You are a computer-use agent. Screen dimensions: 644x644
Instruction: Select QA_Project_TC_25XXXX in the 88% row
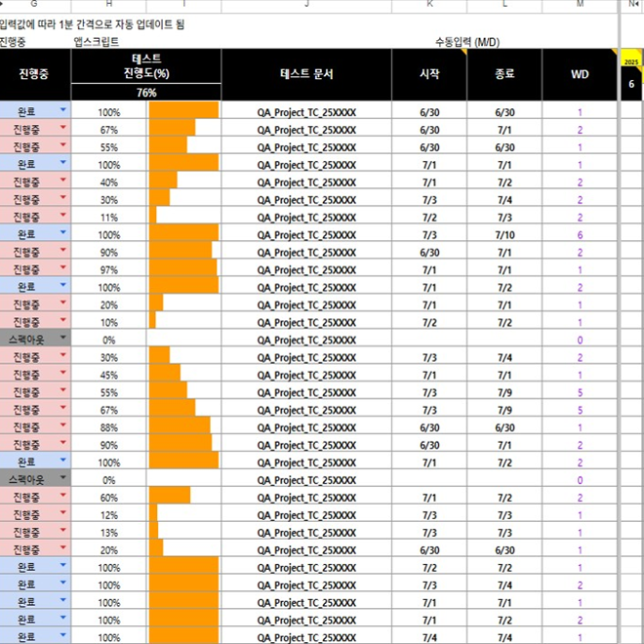(x=306, y=427)
